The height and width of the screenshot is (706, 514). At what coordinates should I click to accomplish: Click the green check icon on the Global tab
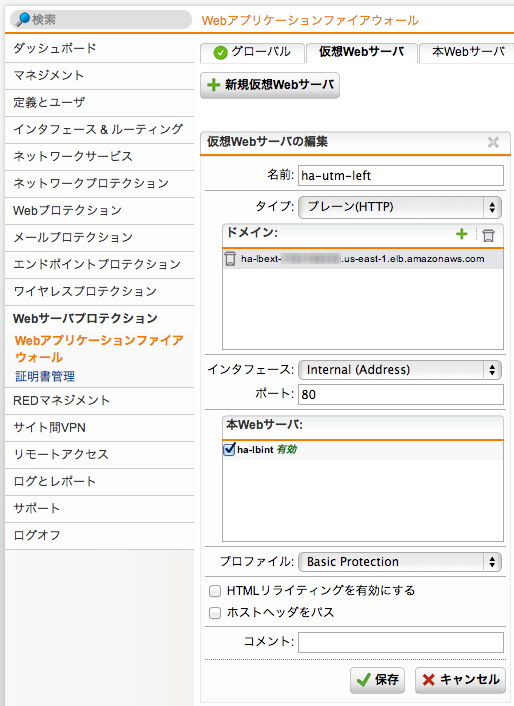coord(220,53)
